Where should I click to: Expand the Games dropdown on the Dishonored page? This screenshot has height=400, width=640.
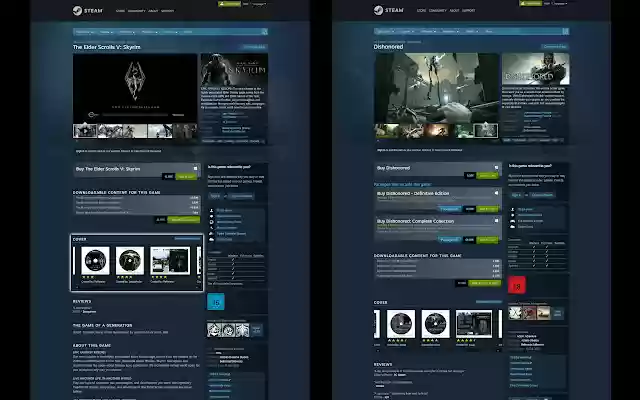406,31
